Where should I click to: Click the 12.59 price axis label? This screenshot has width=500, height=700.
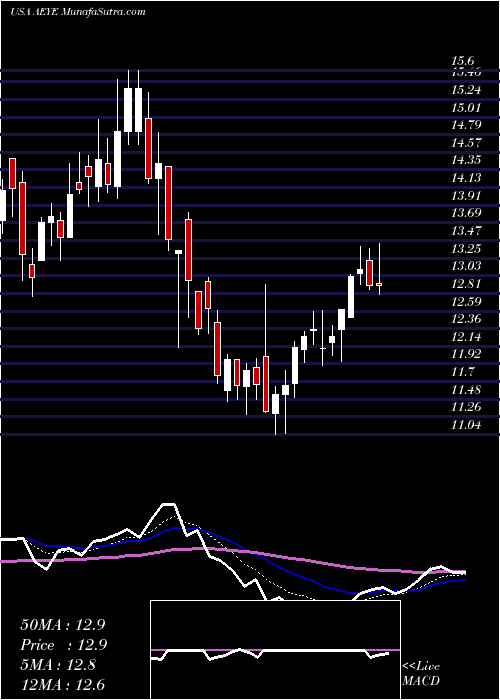tap(466, 301)
